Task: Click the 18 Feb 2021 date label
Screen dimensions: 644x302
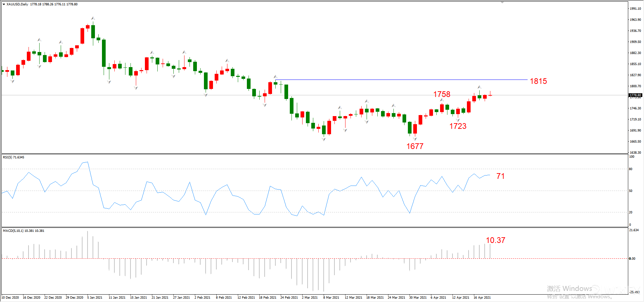Action: coord(268,298)
